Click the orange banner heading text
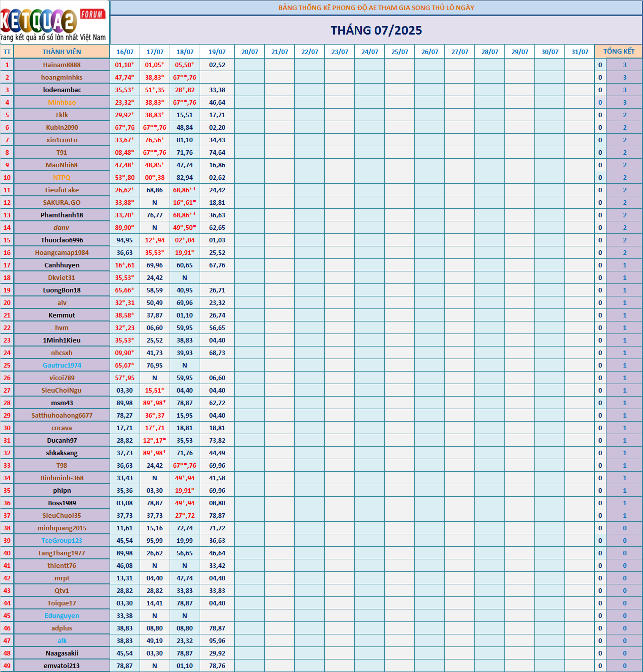 pyautogui.click(x=376, y=8)
